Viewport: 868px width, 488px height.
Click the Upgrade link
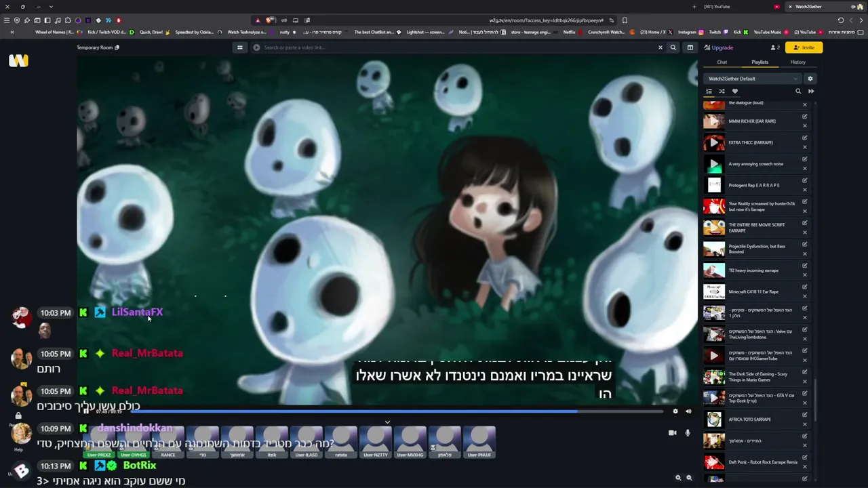[x=719, y=47]
